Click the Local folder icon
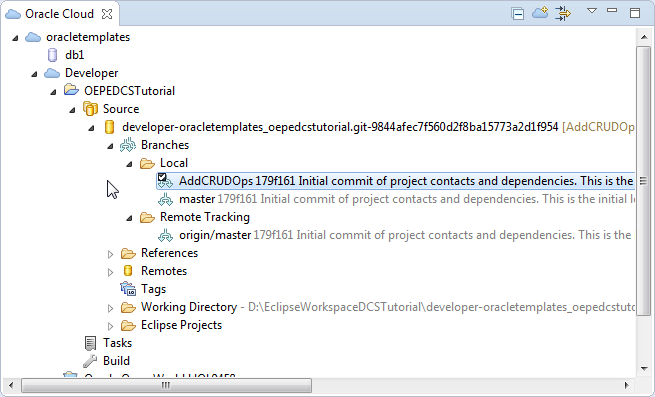Image resolution: width=655 pixels, height=397 pixels. coord(147,163)
